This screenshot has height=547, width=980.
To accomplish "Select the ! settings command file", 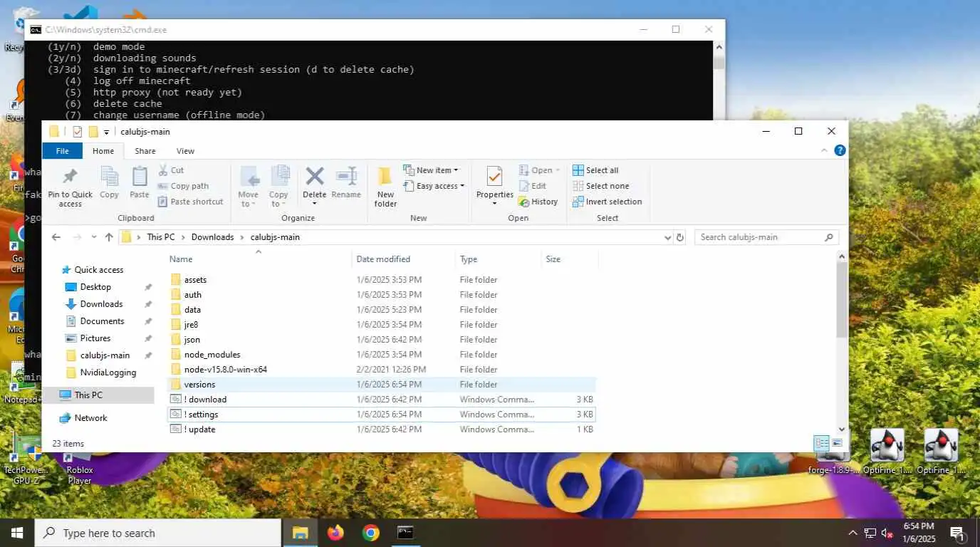I will [x=382, y=415].
